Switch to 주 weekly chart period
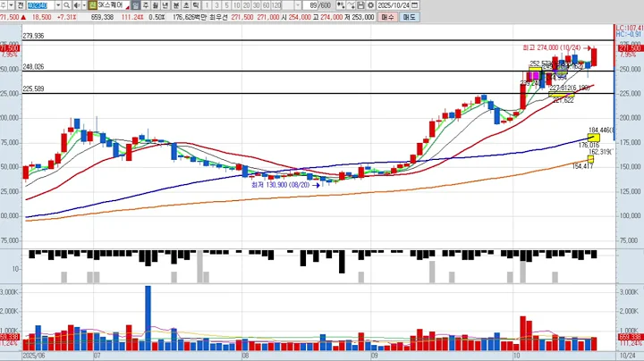This screenshot has height=361, width=644. (146, 5)
